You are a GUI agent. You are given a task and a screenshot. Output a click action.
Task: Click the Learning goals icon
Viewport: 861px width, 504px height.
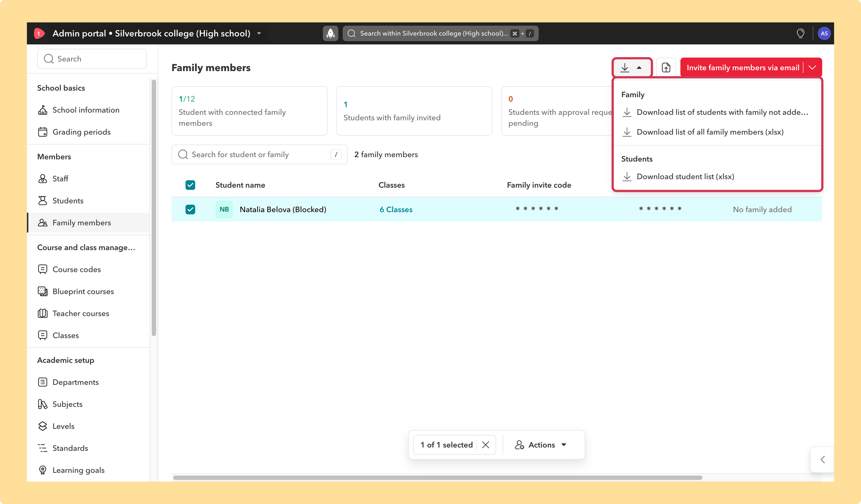pyautogui.click(x=43, y=470)
